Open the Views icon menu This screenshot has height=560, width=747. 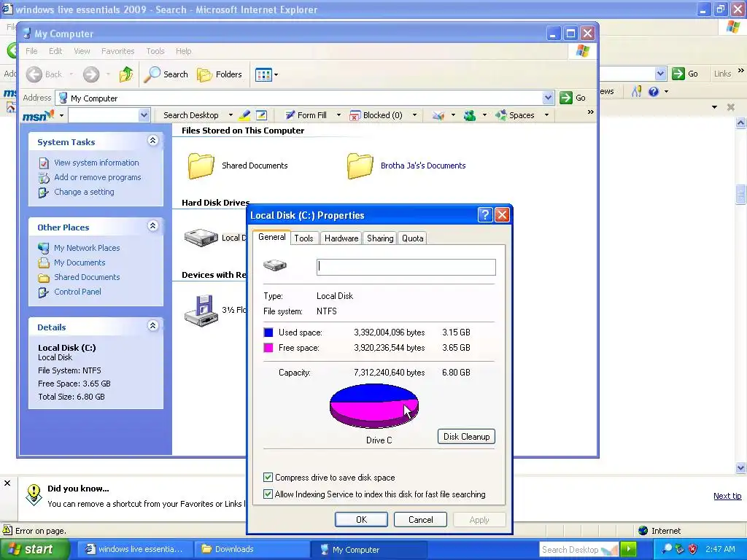pyautogui.click(x=266, y=74)
